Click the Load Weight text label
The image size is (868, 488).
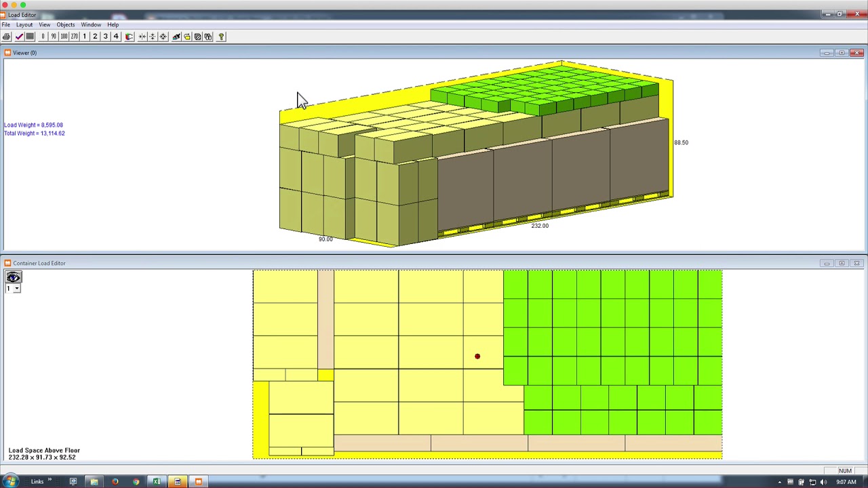tap(33, 125)
